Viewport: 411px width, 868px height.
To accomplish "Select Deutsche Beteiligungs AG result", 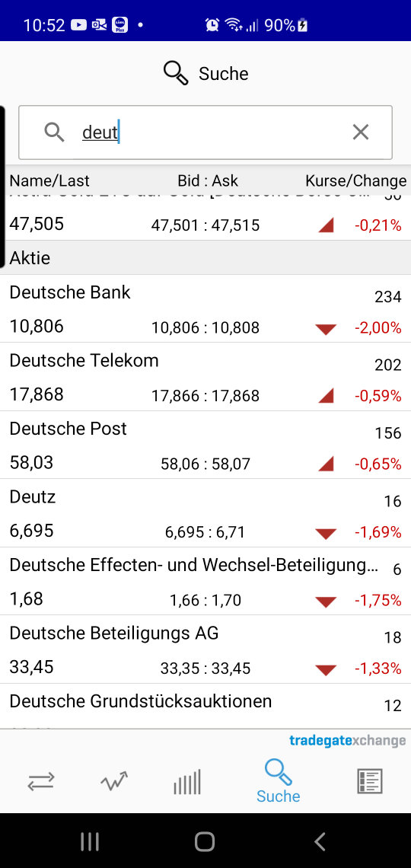I will pyautogui.click(x=205, y=649).
